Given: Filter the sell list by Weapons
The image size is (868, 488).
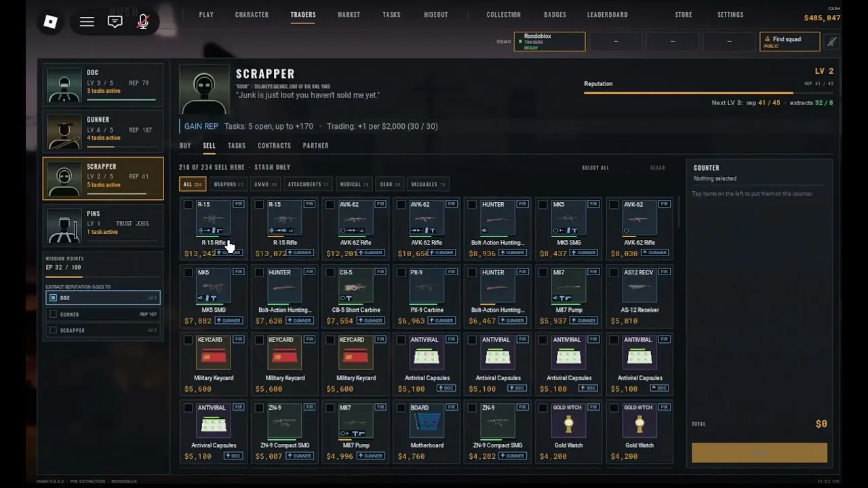Looking at the screenshot, I should pos(228,184).
